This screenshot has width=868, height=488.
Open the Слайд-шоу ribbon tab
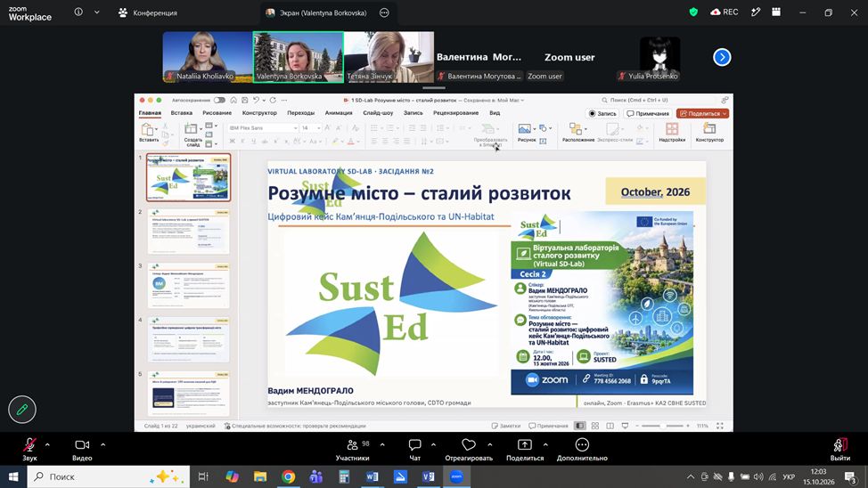coord(378,113)
